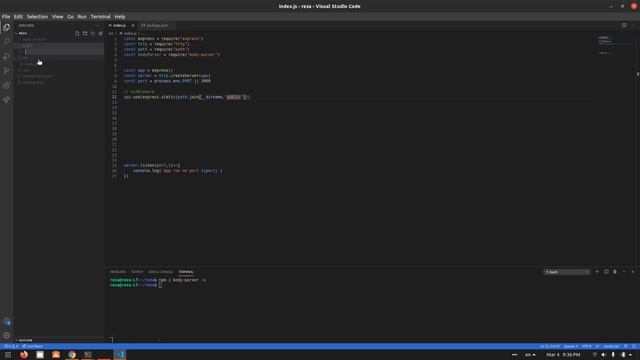Image resolution: width=640 pixels, height=360 pixels.
Task: Open package-lock.json in the Explorer
Action: pyautogui.click(x=37, y=76)
